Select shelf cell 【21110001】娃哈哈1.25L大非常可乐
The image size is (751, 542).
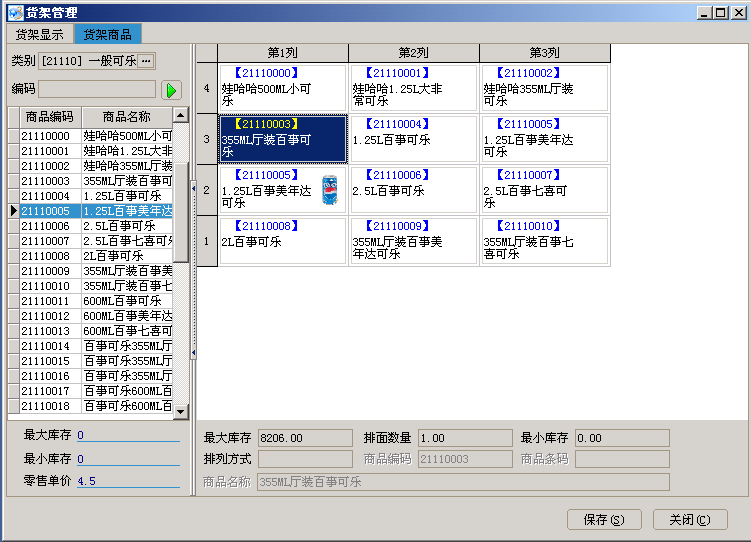click(414, 88)
